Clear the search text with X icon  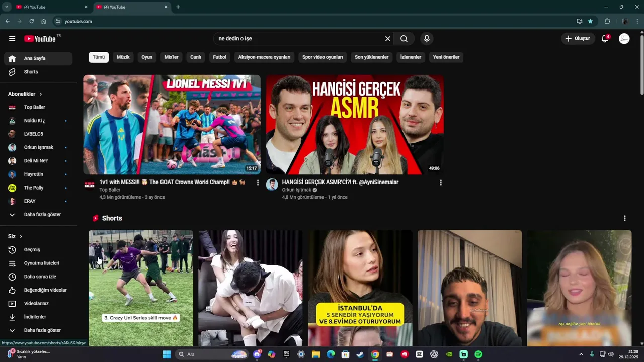pyautogui.click(x=388, y=39)
